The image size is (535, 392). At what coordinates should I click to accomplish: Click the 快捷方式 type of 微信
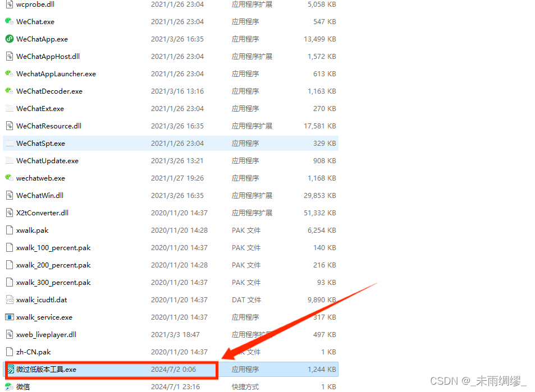[x=245, y=386]
